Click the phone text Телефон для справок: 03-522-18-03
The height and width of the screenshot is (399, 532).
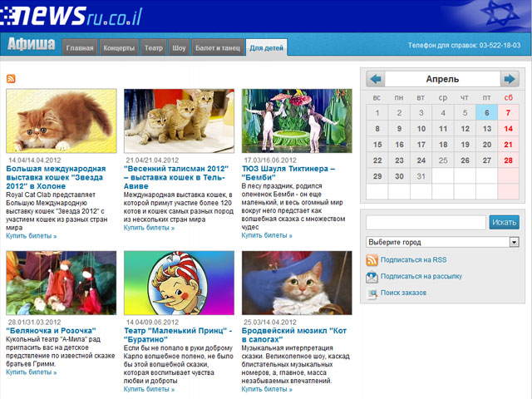464,45
